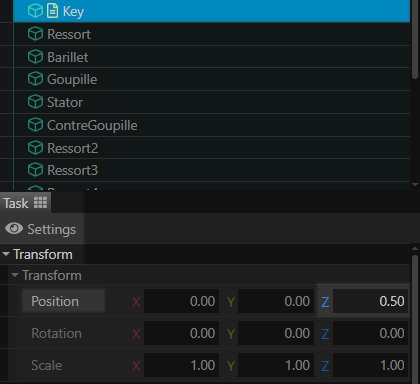The width and height of the screenshot is (420, 384).
Task: Collapse the top-level Transform section
Action: tap(6, 254)
